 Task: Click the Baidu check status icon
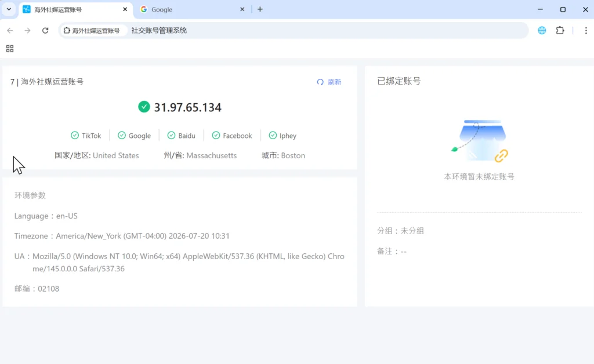click(171, 135)
